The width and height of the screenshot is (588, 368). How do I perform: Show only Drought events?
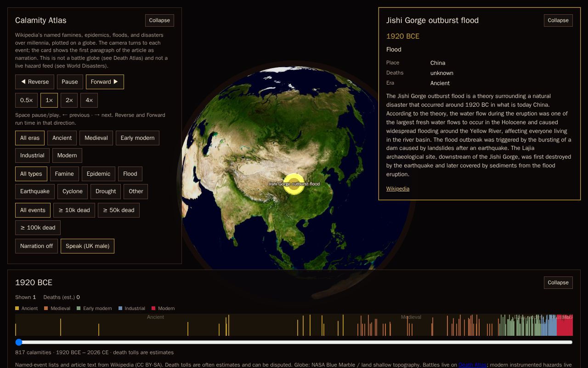tap(106, 191)
